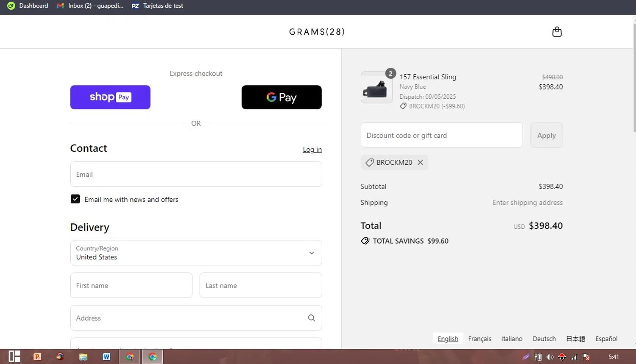Switch to the first Chrome taskbar window

[x=130, y=357]
